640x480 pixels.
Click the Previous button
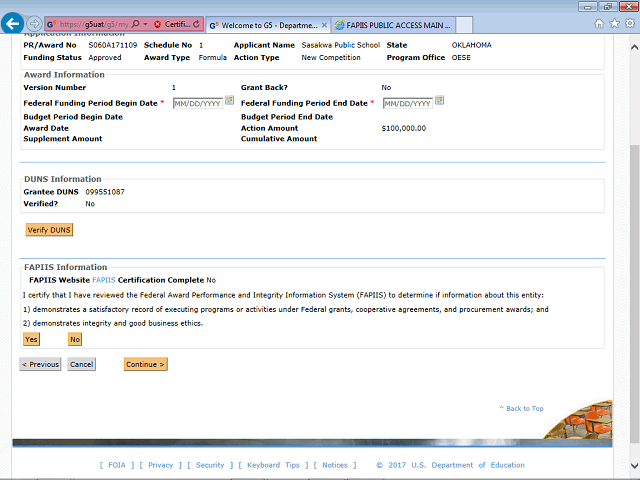pyautogui.click(x=40, y=364)
